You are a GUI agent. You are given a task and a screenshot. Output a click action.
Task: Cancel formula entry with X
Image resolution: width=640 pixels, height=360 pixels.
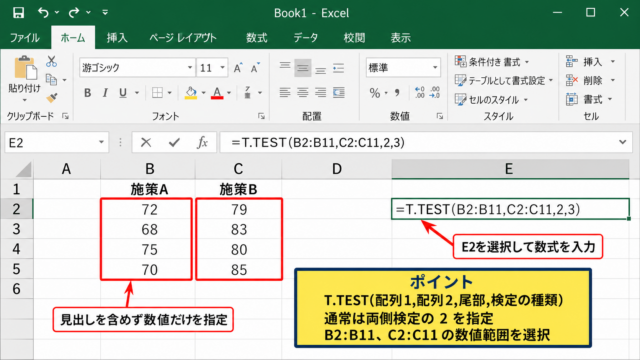(146, 142)
